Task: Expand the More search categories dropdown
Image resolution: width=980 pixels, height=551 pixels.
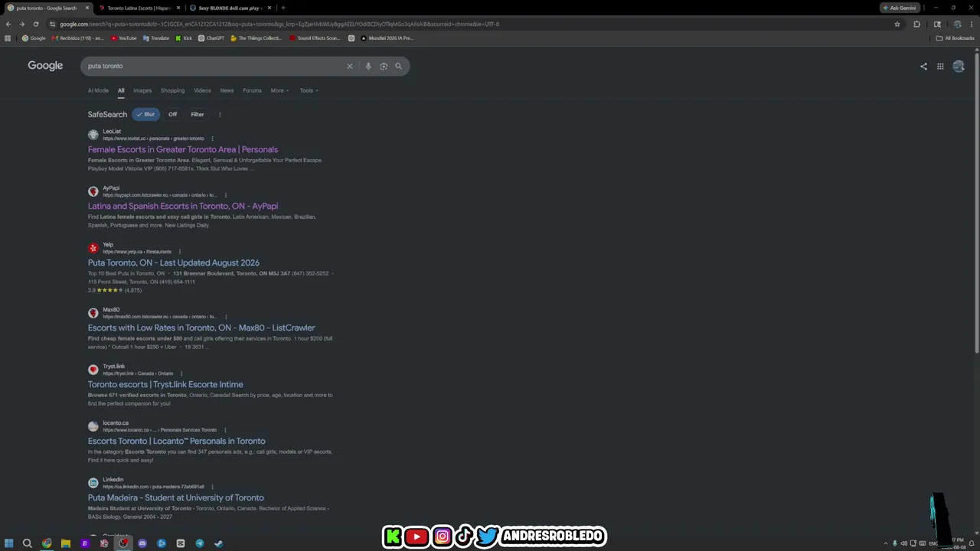Action: tap(279, 90)
